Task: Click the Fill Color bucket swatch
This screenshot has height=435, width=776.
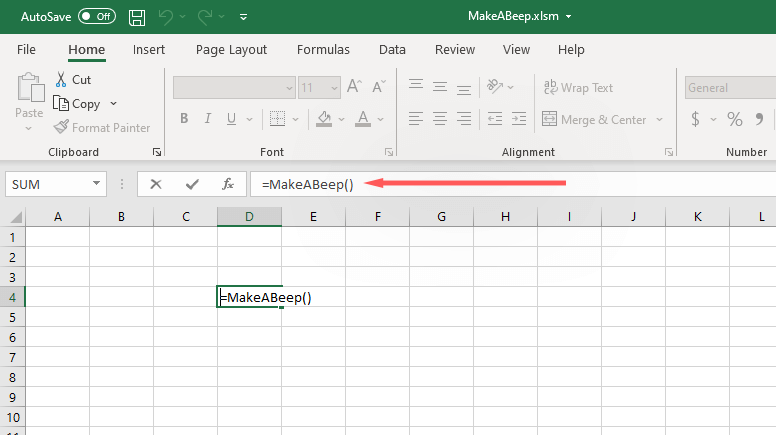Action: click(323, 119)
